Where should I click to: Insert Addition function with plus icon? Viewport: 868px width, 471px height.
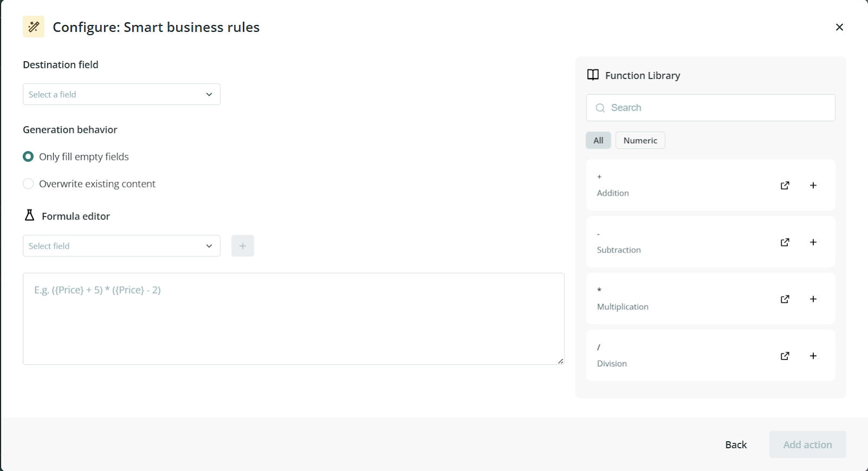point(813,185)
